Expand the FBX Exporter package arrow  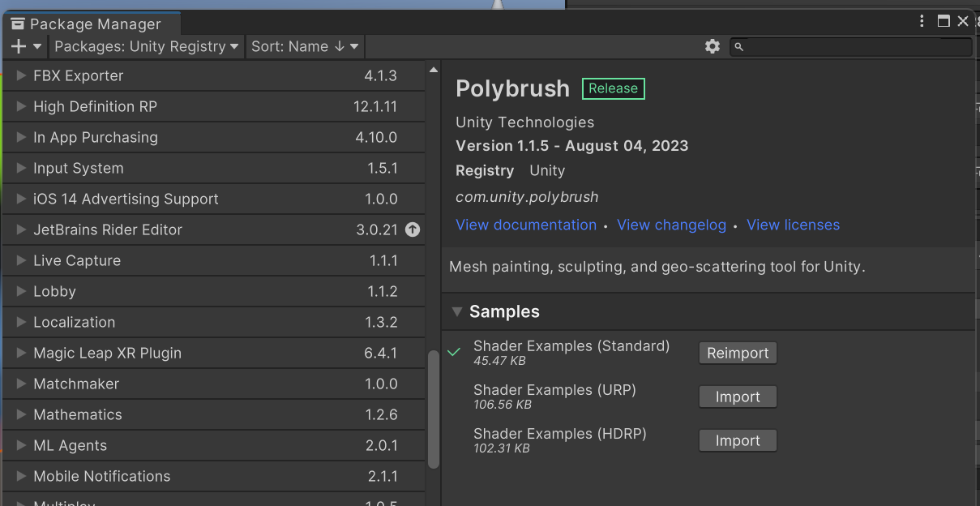point(21,75)
